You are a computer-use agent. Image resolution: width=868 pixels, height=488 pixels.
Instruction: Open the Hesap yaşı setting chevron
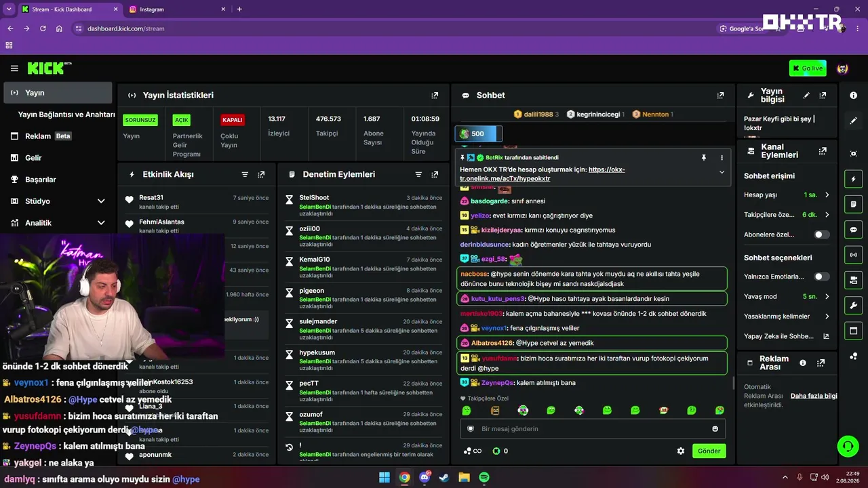click(827, 195)
